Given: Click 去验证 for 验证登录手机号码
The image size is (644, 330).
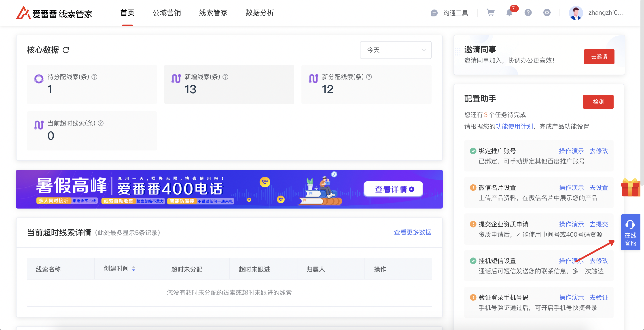Looking at the screenshot, I should tap(599, 298).
